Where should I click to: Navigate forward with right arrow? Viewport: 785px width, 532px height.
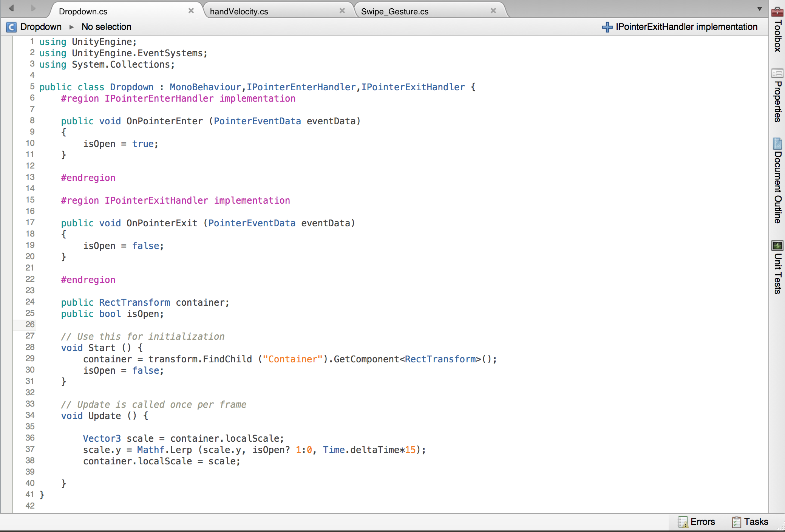coord(33,8)
